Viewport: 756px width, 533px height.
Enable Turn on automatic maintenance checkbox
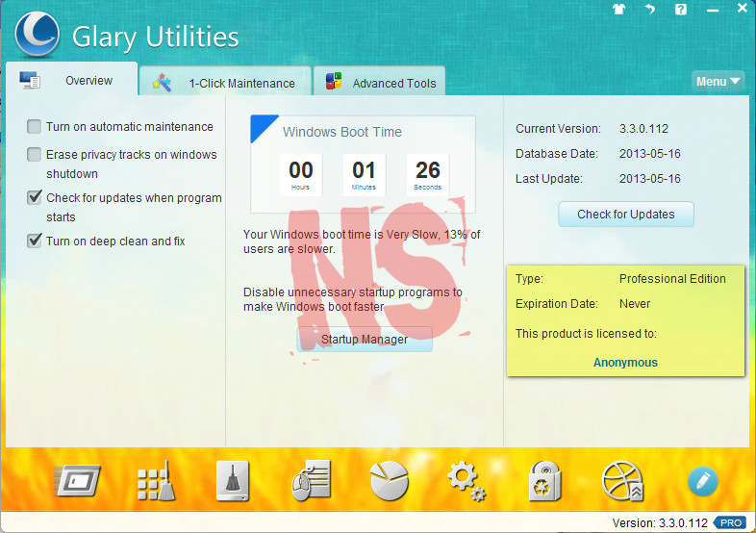coord(34,126)
